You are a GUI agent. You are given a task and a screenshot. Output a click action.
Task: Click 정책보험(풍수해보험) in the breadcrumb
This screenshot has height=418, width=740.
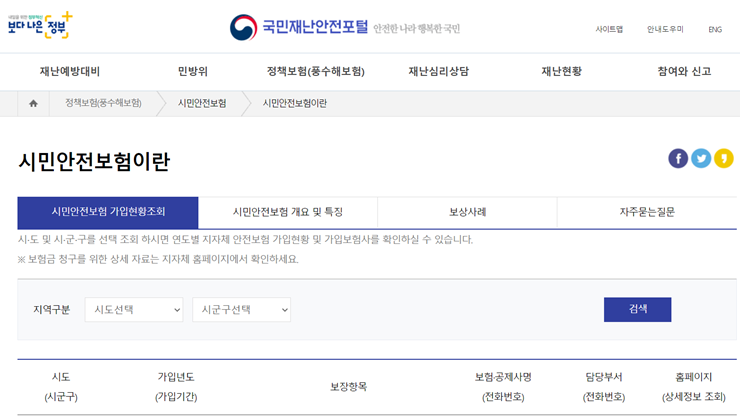[103, 103]
